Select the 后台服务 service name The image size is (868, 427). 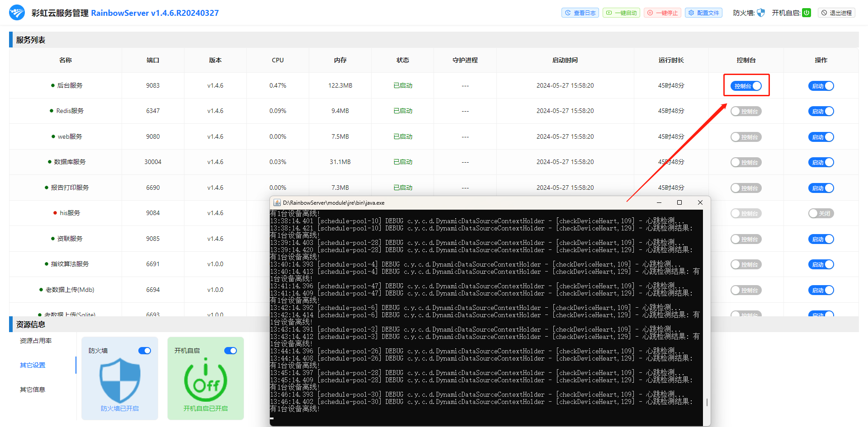tap(70, 85)
